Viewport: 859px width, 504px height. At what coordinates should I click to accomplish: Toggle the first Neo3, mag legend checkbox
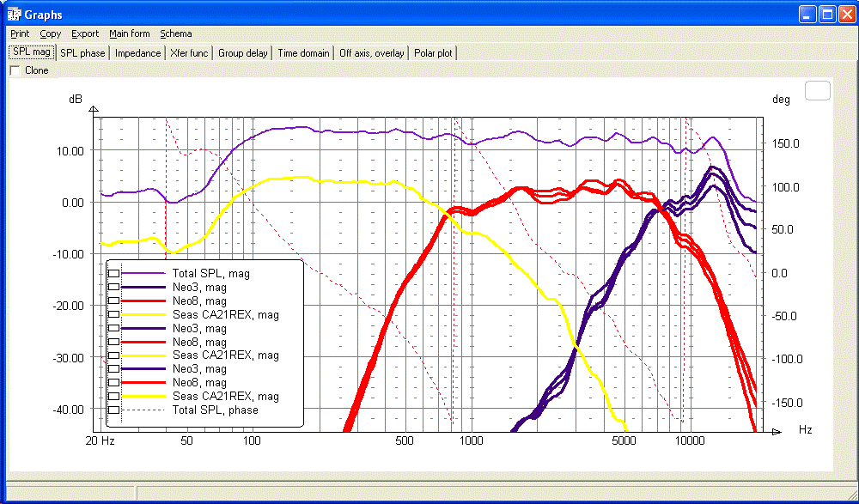click(114, 287)
